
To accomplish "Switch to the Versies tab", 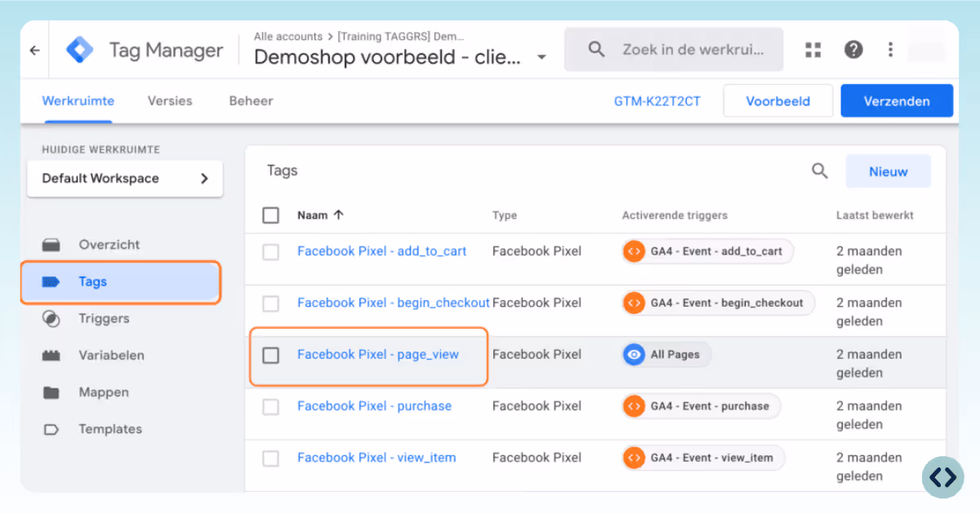I will (170, 101).
